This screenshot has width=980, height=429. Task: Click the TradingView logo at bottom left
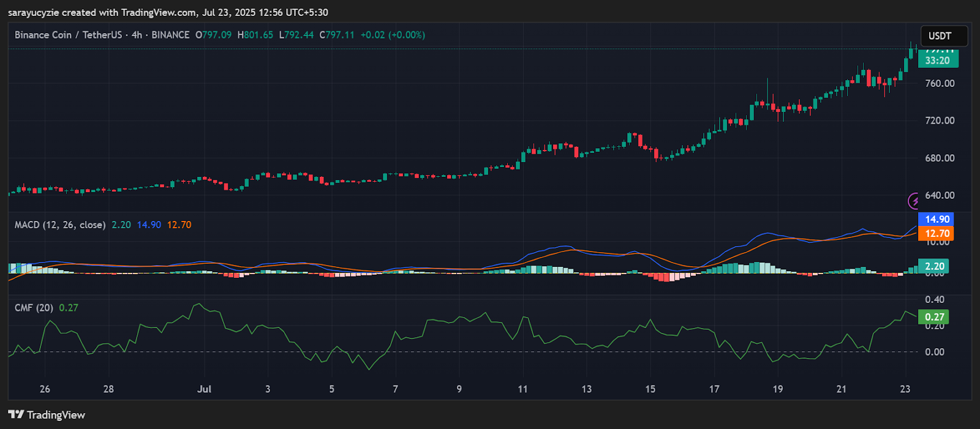pos(47,415)
